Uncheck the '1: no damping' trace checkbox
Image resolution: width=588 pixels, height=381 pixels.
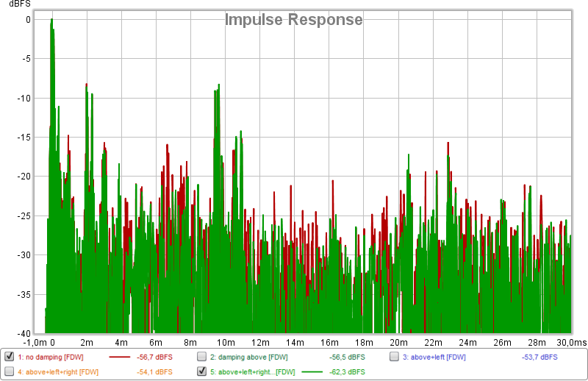tap(10, 357)
